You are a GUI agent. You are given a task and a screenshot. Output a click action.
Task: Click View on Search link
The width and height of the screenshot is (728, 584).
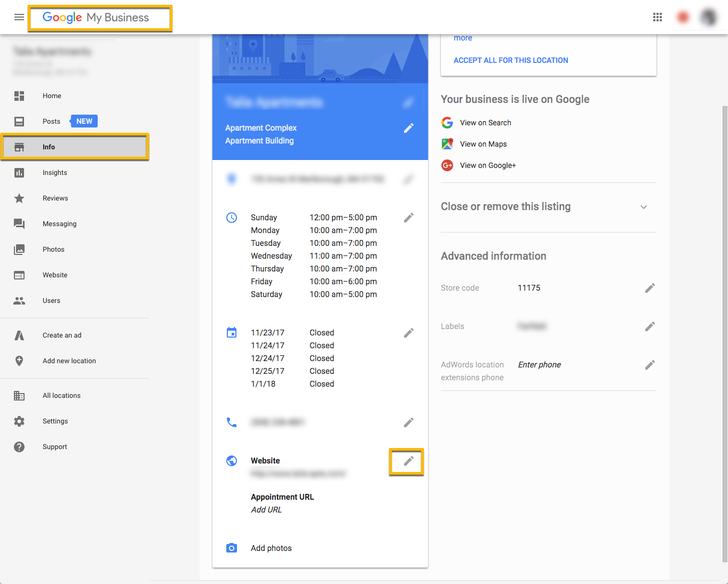pos(486,123)
